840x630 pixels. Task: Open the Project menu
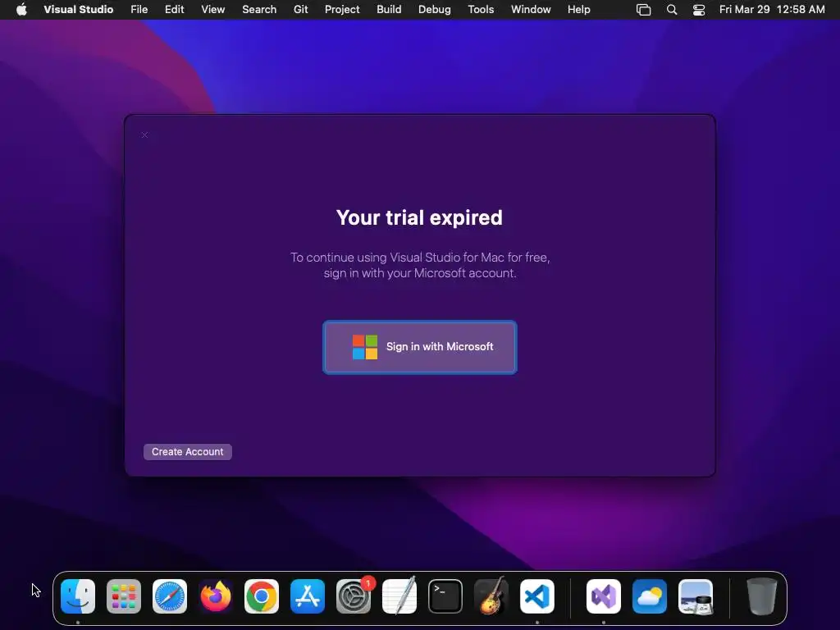click(342, 10)
